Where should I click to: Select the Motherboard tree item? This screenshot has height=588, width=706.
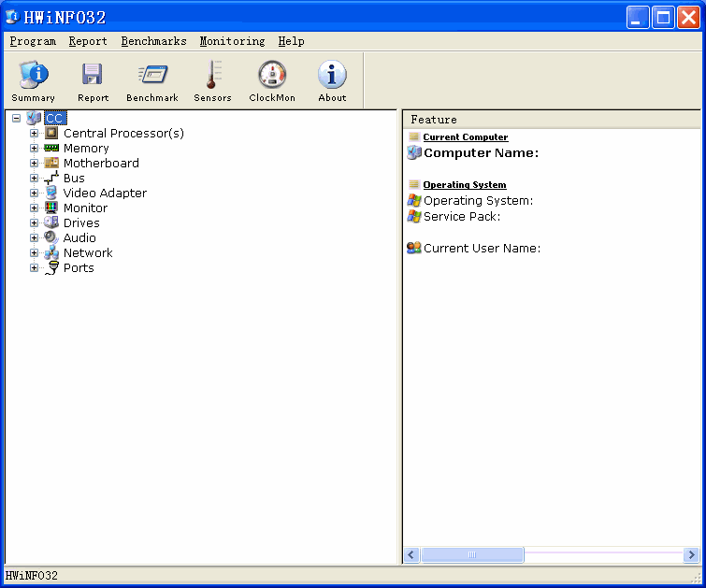101,164
